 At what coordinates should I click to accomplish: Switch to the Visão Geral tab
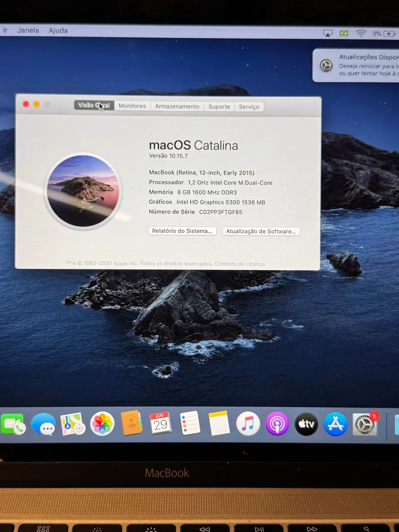tap(94, 105)
